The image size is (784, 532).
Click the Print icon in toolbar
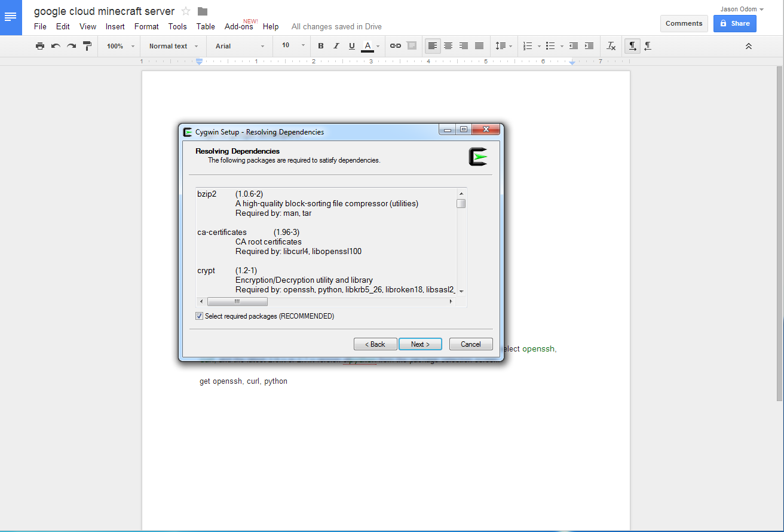tap(40, 46)
